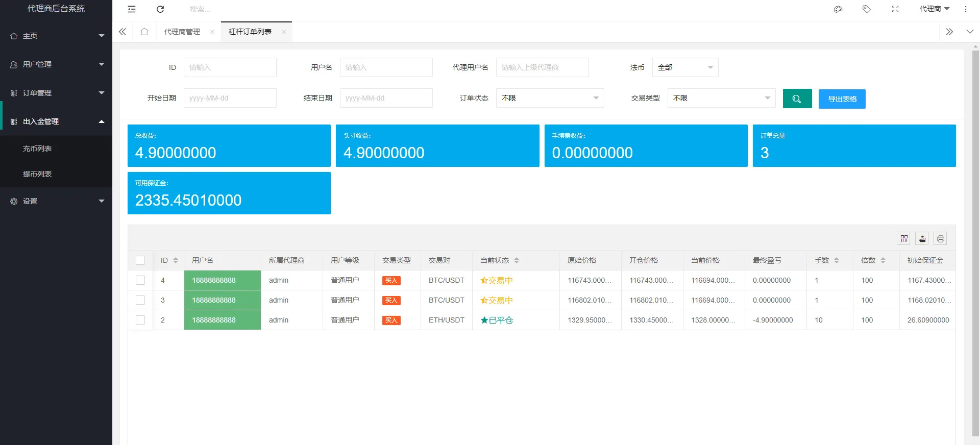Tick the checkbox for order ID 2
The width and height of the screenshot is (980, 445).
[140, 320]
